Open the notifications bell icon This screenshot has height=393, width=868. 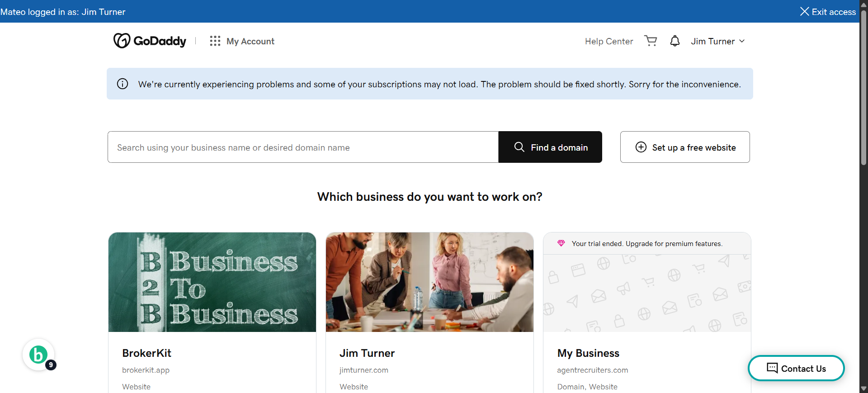(x=675, y=41)
